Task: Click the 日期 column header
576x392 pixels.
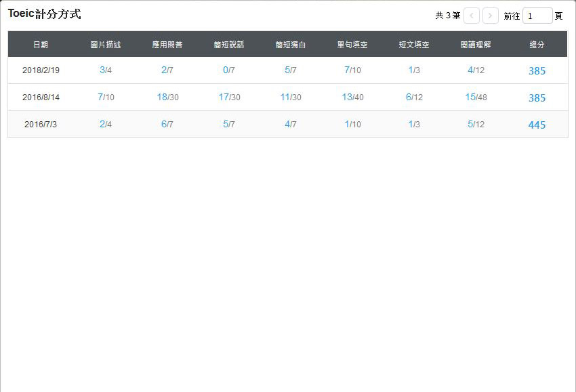Action: point(41,45)
